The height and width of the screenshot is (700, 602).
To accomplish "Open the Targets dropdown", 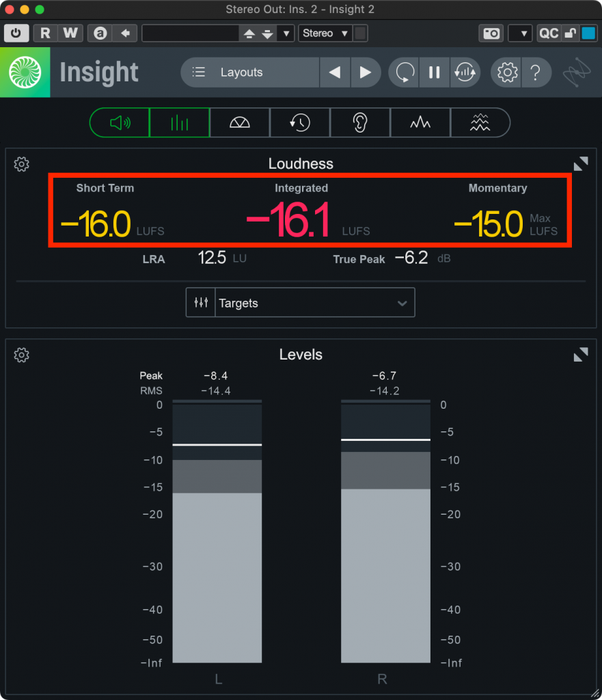I will point(300,303).
